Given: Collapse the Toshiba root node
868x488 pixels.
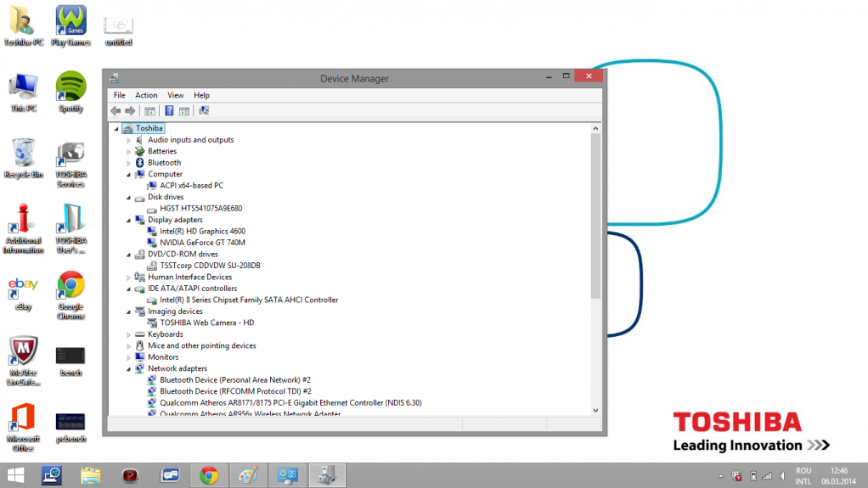Looking at the screenshot, I should [x=117, y=129].
